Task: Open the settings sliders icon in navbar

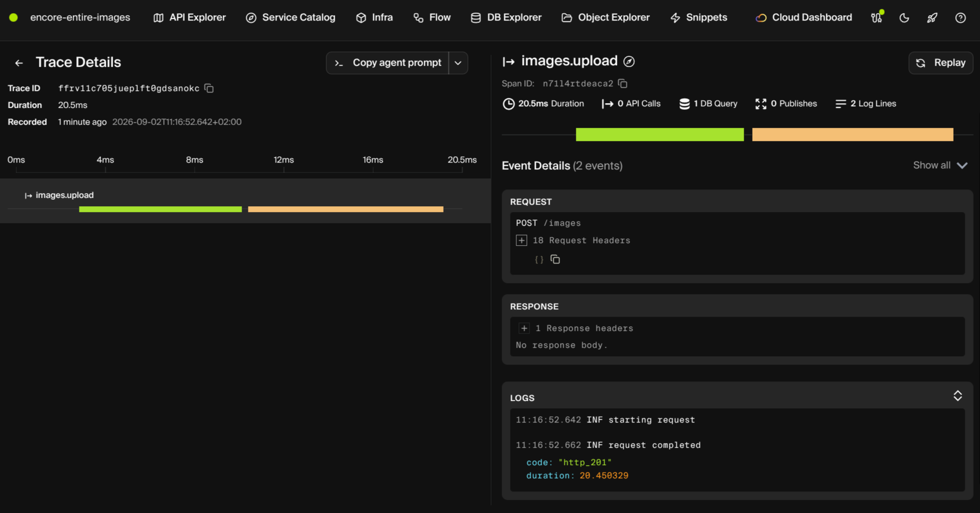Action: tap(877, 17)
